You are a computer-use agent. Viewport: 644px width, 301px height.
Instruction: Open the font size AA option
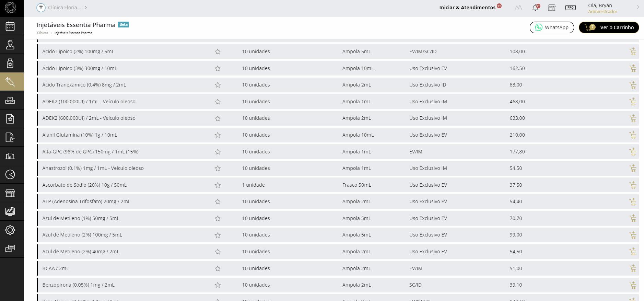pyautogui.click(x=518, y=8)
